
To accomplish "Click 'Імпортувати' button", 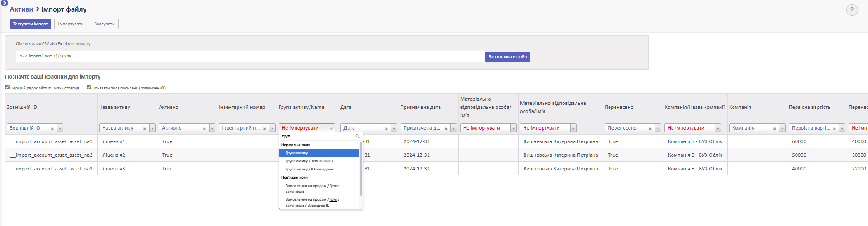I will [71, 24].
